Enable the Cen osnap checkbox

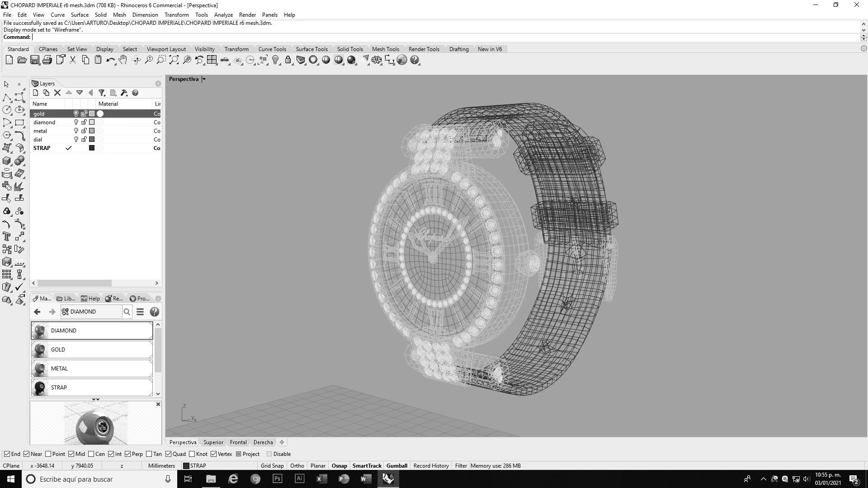(x=91, y=454)
